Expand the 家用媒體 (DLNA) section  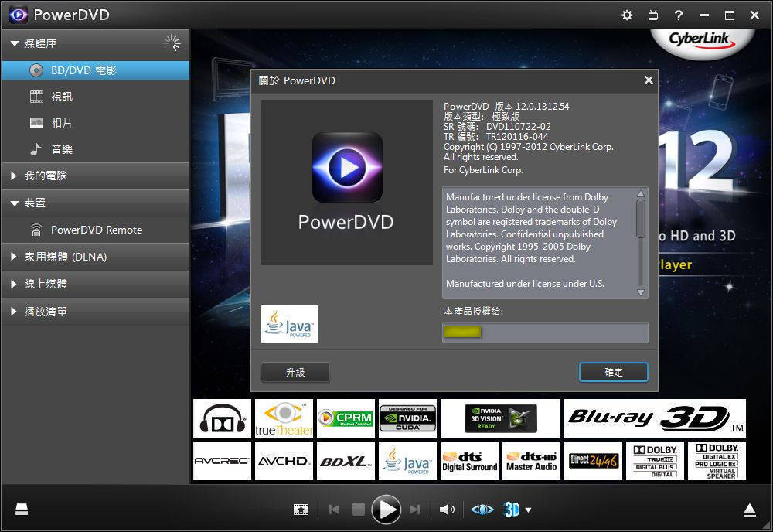pos(14,257)
